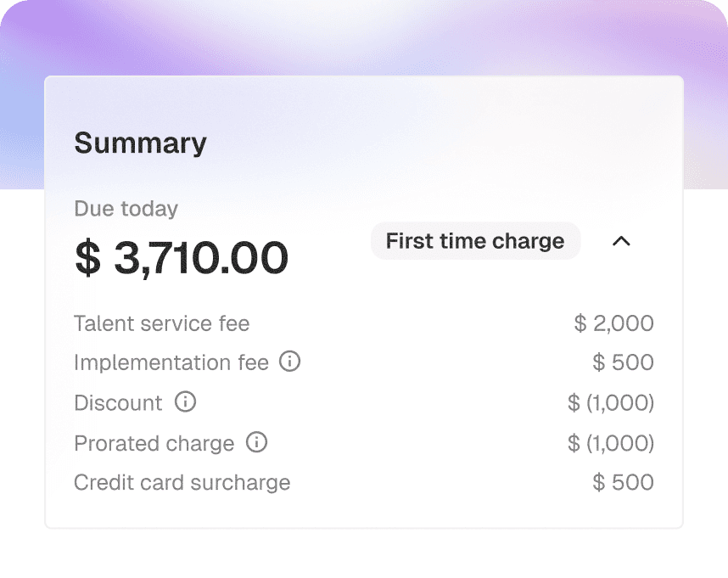Image resolution: width=728 pixels, height=578 pixels.
Task: Click the Discount label text
Action: 118,403
